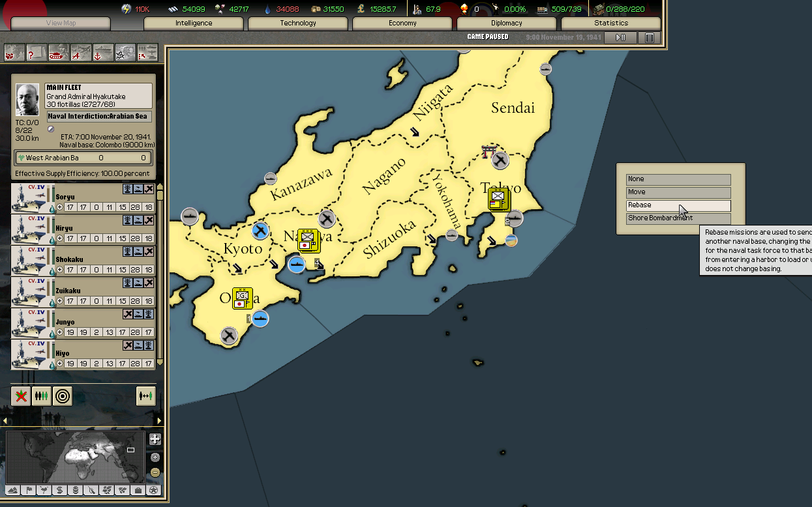Click the bullseye target button in fleet panel
The image size is (812, 507).
click(63, 396)
